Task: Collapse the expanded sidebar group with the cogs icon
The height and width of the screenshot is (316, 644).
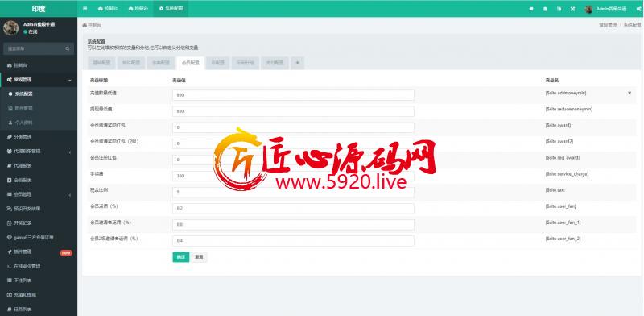Action: tap(39, 80)
